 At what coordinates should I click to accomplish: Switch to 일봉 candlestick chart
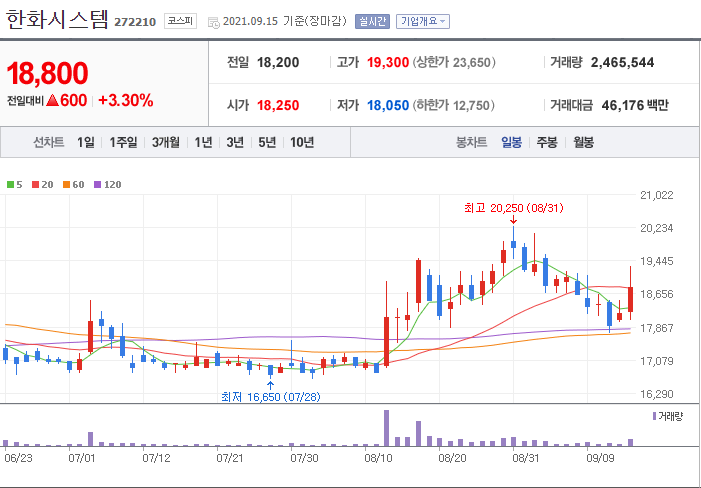pos(511,143)
